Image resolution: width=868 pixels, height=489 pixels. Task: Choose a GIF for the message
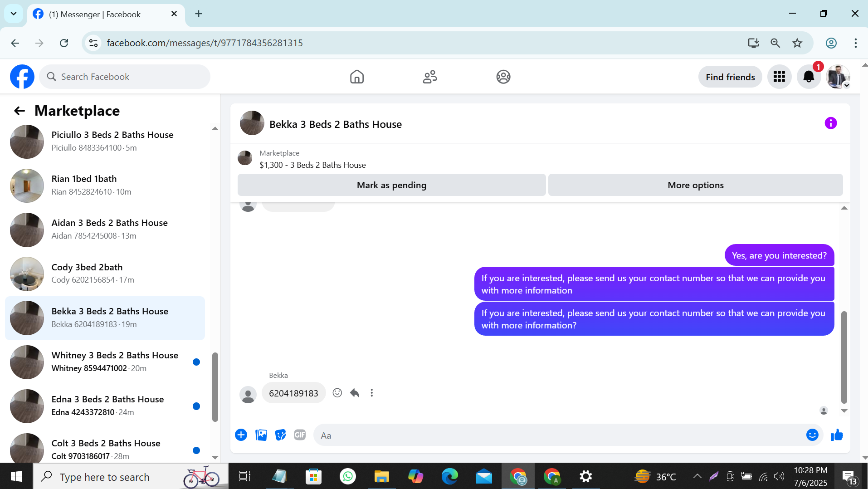pyautogui.click(x=300, y=435)
